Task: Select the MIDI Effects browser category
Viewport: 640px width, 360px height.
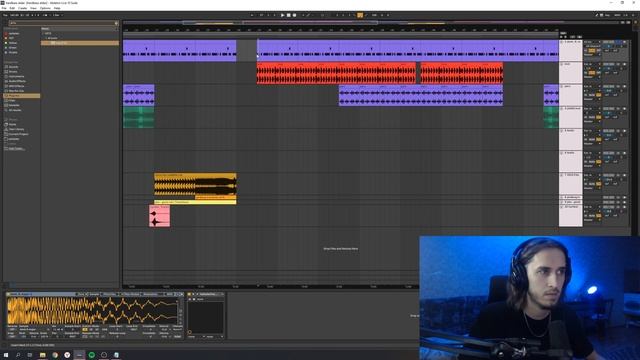Action: 16,86
